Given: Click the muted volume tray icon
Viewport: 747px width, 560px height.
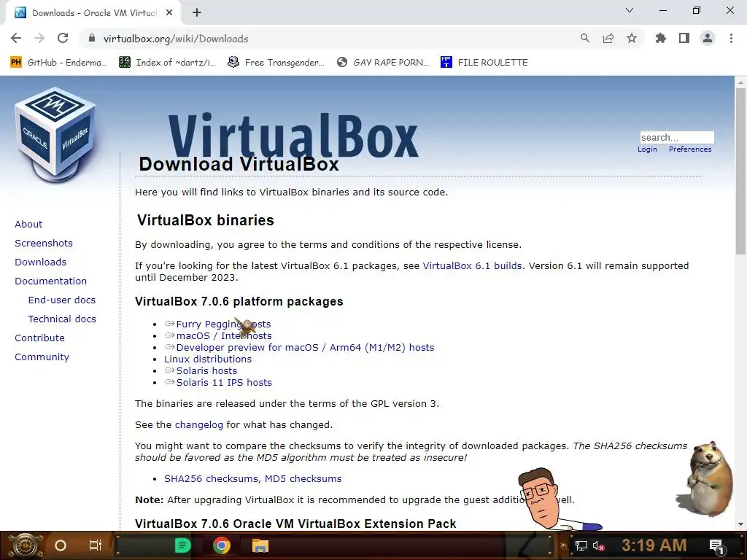Looking at the screenshot, I should [x=599, y=545].
